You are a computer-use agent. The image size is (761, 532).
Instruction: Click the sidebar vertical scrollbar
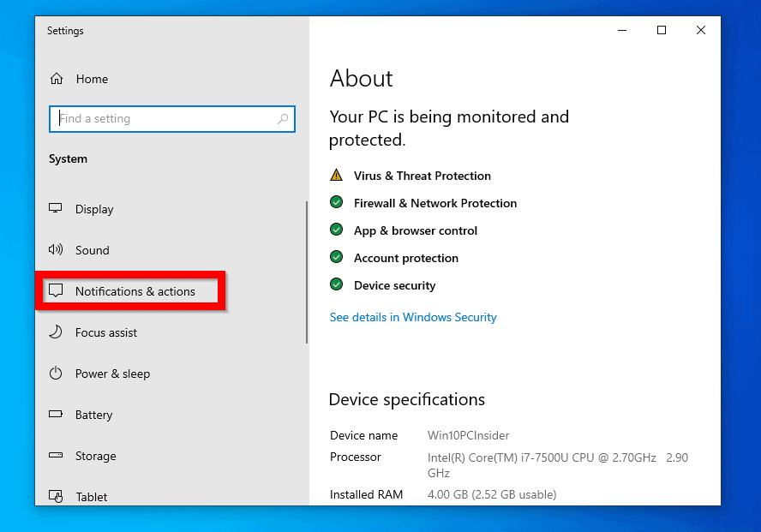tap(307, 270)
